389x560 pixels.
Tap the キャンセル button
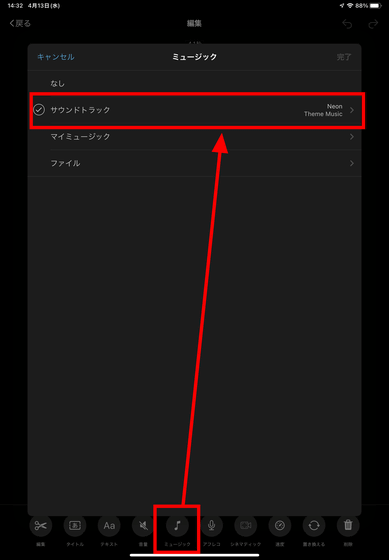click(x=56, y=57)
